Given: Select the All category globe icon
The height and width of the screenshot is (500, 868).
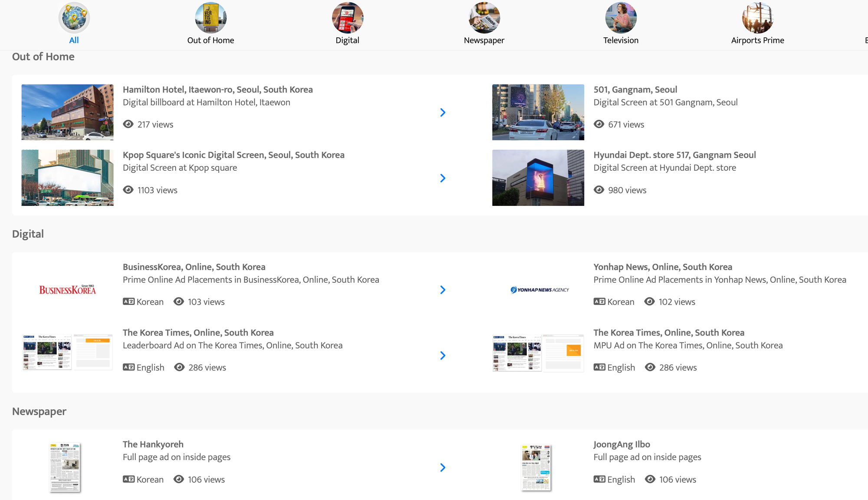Looking at the screenshot, I should tap(74, 18).
